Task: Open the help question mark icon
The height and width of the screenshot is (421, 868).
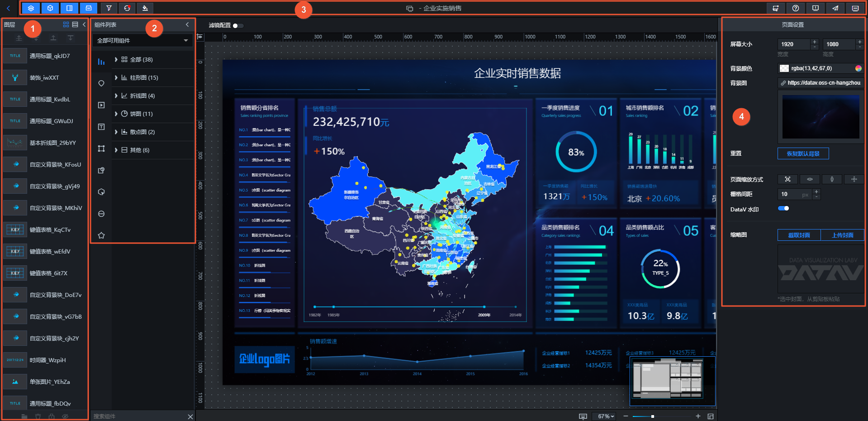Action: pyautogui.click(x=796, y=8)
